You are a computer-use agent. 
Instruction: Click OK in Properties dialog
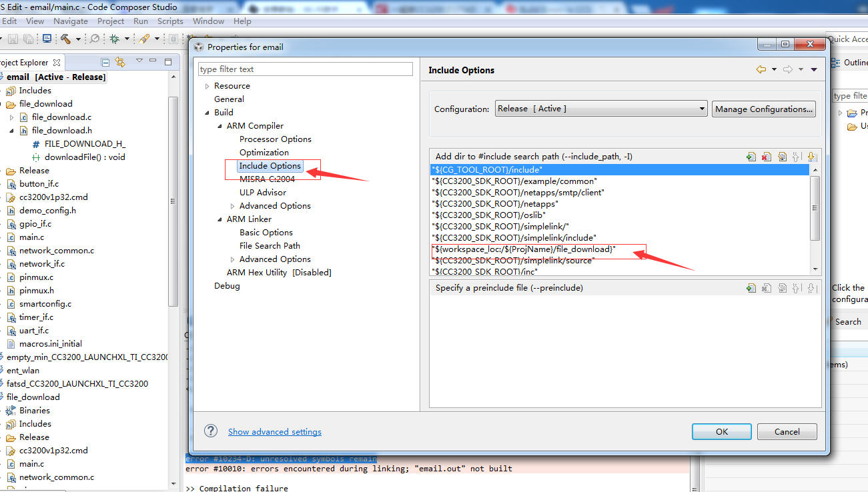[x=722, y=431]
